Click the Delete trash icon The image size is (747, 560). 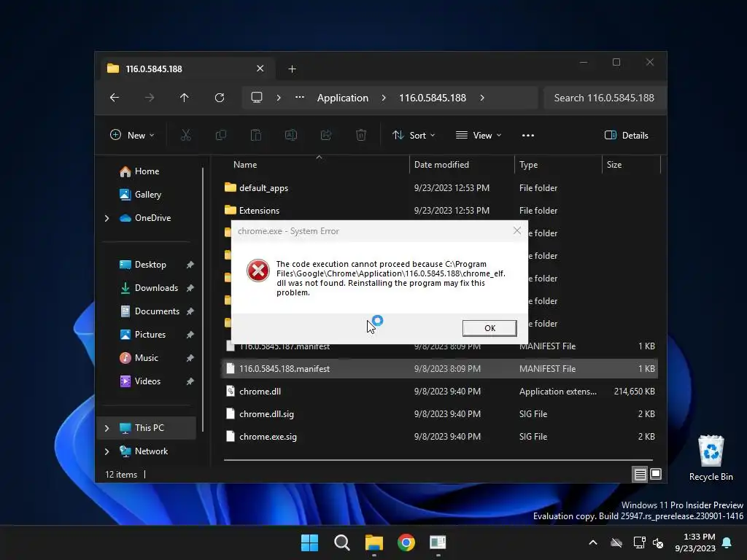361,135
